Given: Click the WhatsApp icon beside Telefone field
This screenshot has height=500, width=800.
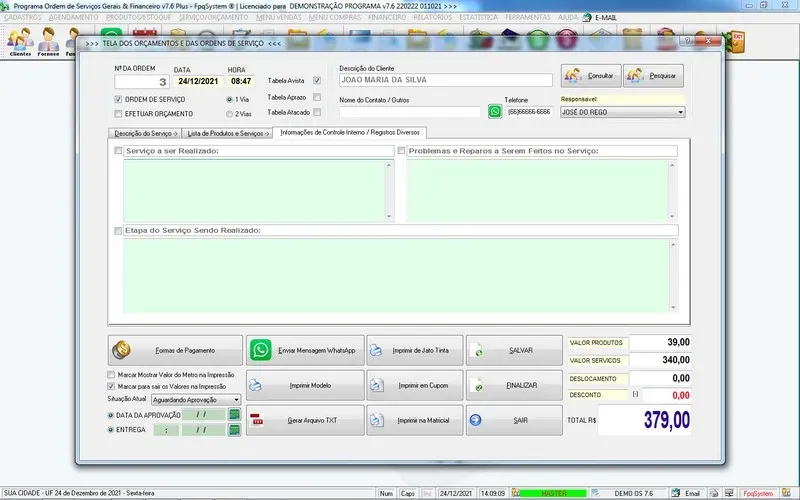Looking at the screenshot, I should [x=495, y=112].
